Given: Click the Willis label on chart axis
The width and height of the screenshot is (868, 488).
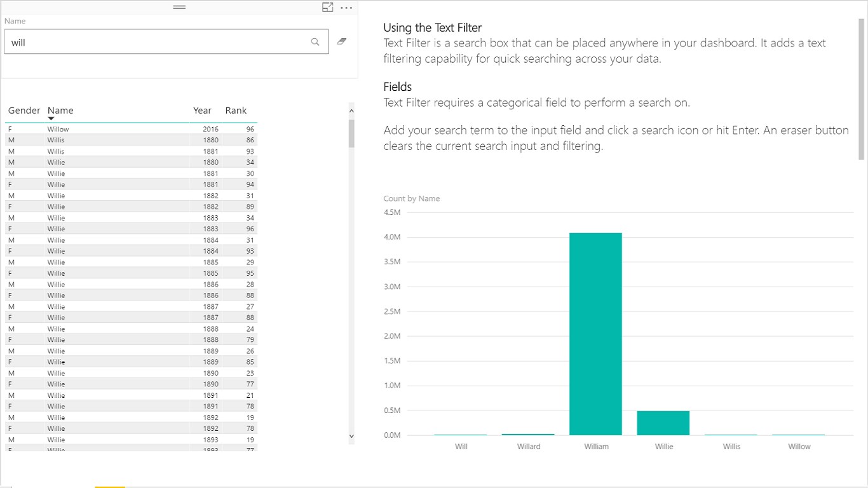Looking at the screenshot, I should tap(731, 447).
